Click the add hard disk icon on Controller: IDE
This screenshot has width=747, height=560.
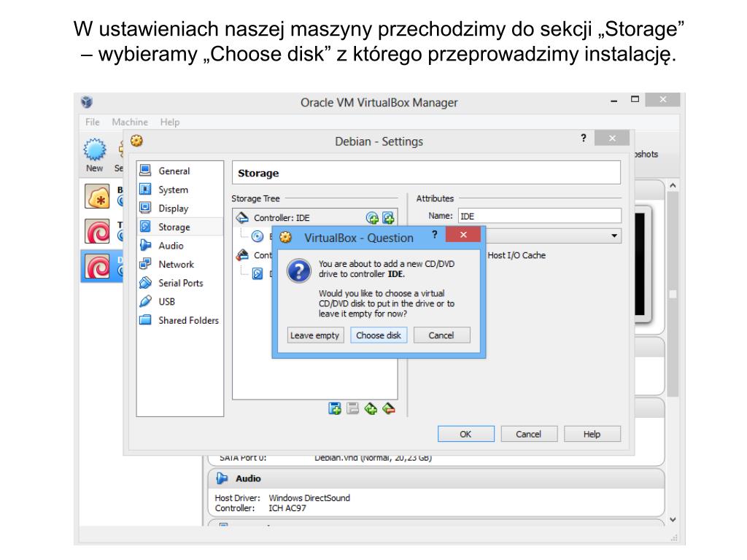tap(388, 218)
